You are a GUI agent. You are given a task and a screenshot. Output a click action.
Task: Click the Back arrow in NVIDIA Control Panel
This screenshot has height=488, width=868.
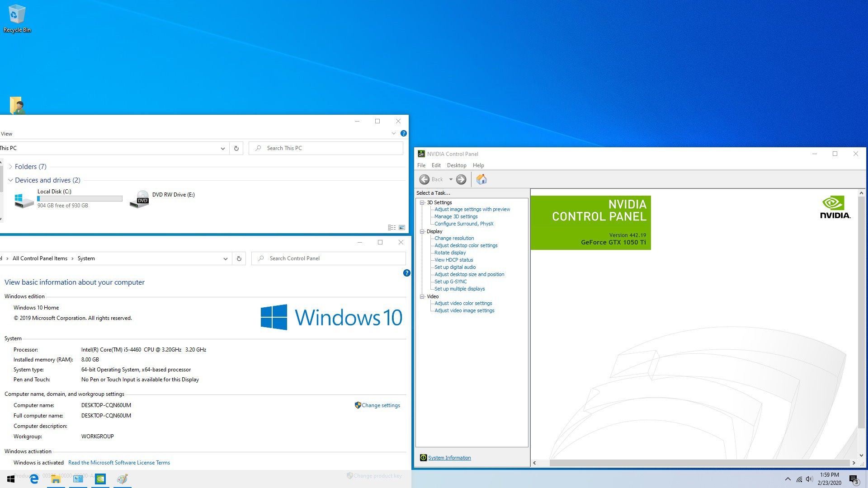425,179
